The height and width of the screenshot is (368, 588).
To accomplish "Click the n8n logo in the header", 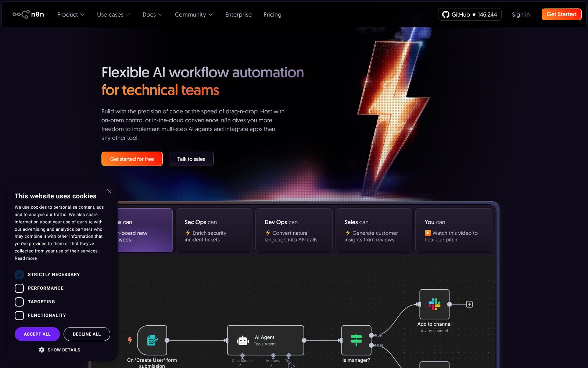I will 28,14.
